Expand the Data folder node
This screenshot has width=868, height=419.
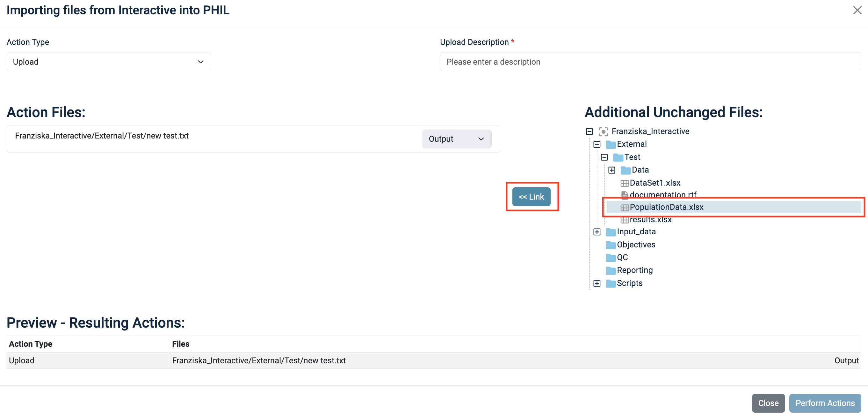(x=611, y=170)
